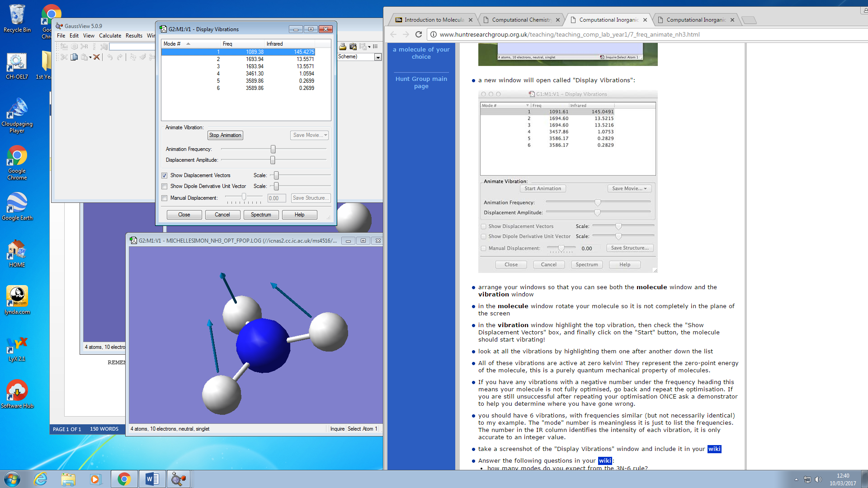Enable Show Dipole Derivative Unit Vector

click(x=165, y=186)
